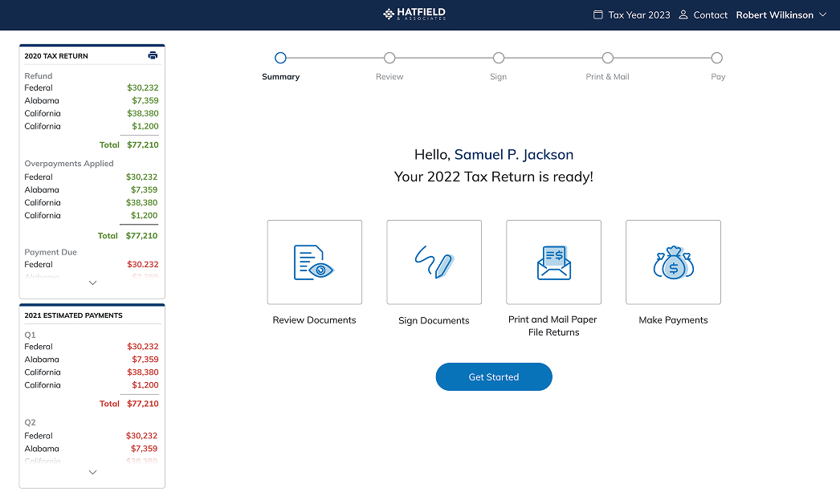
Task: Select the Pay step in the progress bar
Action: click(x=717, y=58)
